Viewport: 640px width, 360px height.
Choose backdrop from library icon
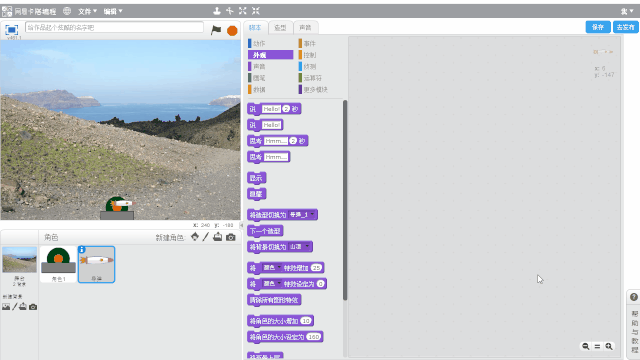pos(6,307)
